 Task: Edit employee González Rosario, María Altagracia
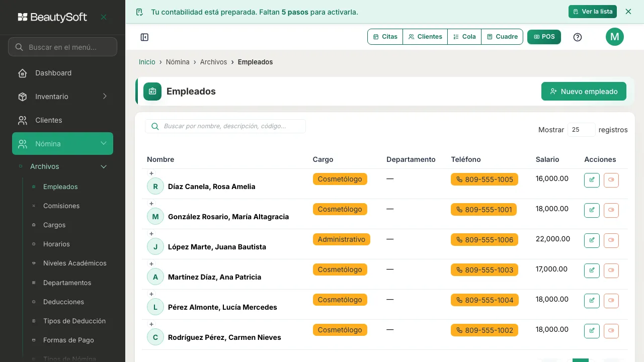[x=592, y=210]
